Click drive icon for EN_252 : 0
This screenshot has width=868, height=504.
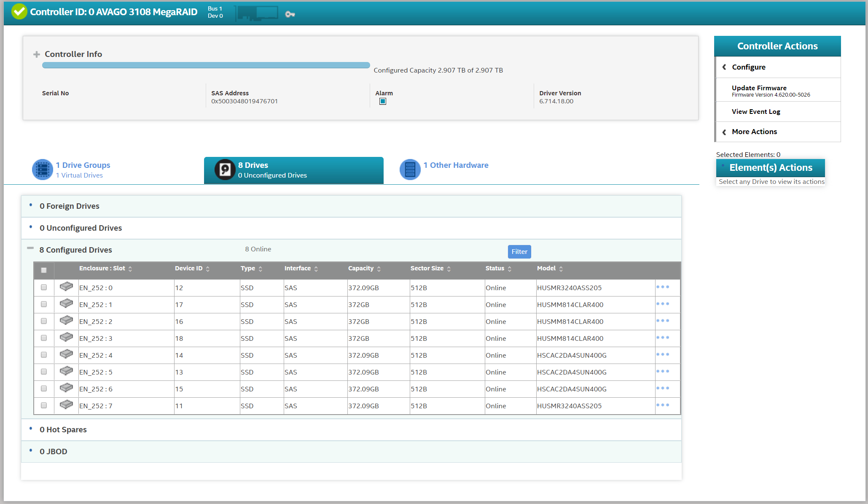(66, 287)
